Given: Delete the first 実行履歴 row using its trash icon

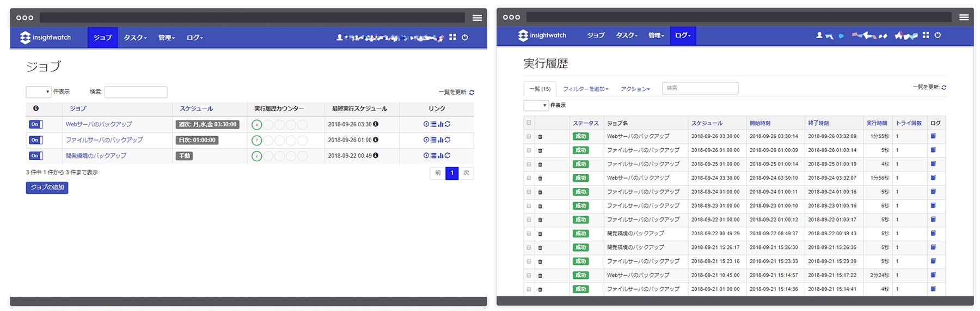Looking at the screenshot, I should click(540, 137).
